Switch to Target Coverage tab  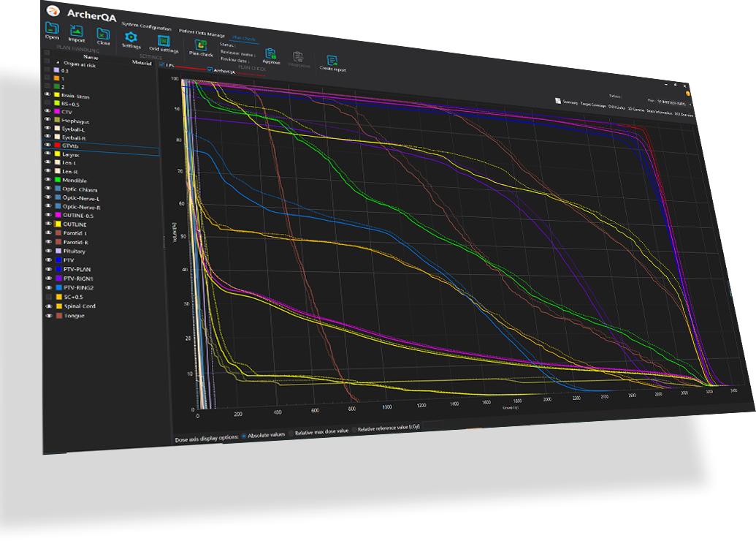(593, 105)
